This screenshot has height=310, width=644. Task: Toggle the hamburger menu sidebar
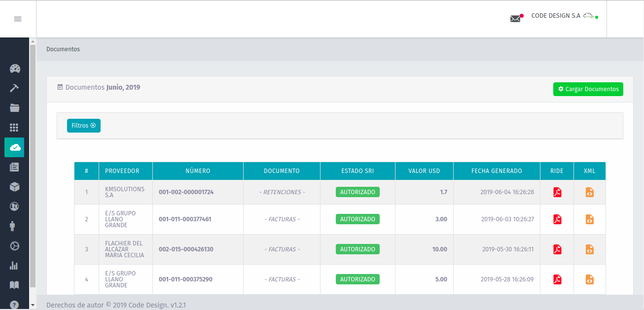[x=18, y=19]
